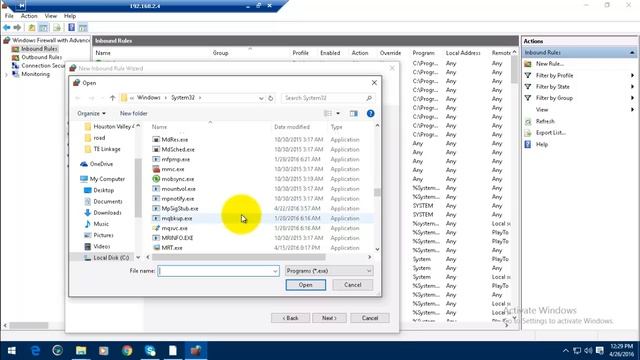Viewport: 640px width, 360px height.
Task: Close the Open dialog
Action: pos(374,83)
